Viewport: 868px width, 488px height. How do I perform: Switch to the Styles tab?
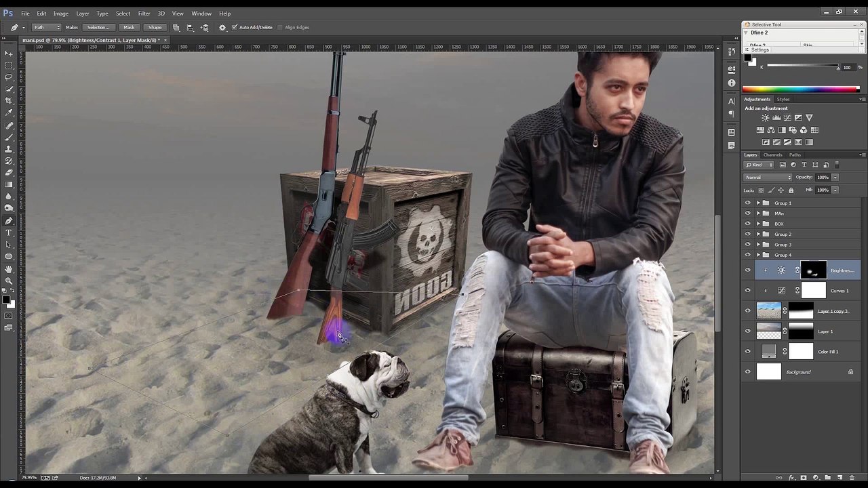tap(783, 99)
